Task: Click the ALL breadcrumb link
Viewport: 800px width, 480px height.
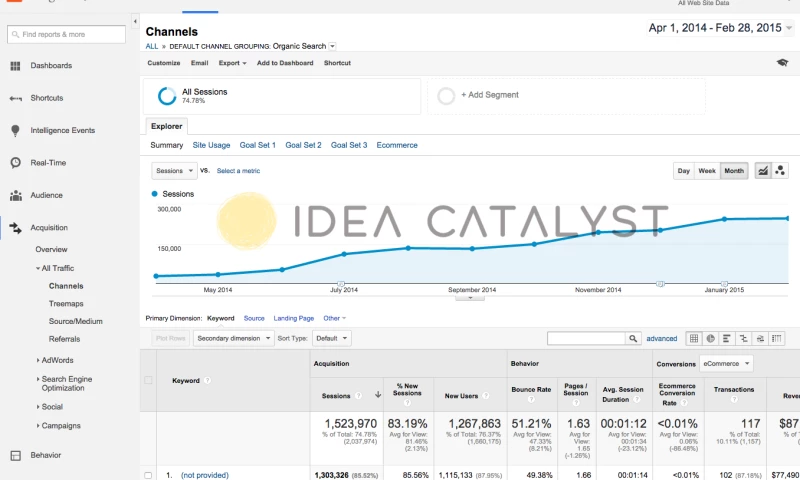Action: pos(152,46)
